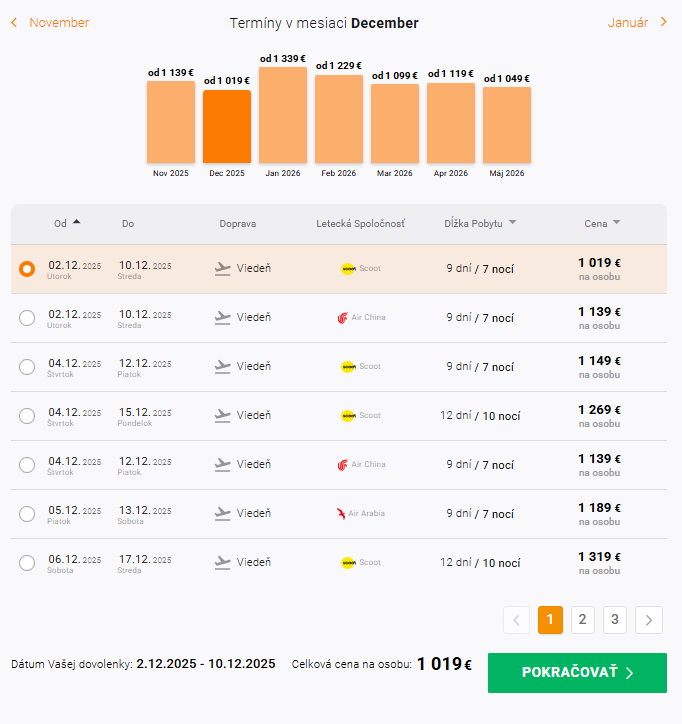Viewport: 682px width, 724px height.
Task: Go to previous results page arrow
Action: 516,620
